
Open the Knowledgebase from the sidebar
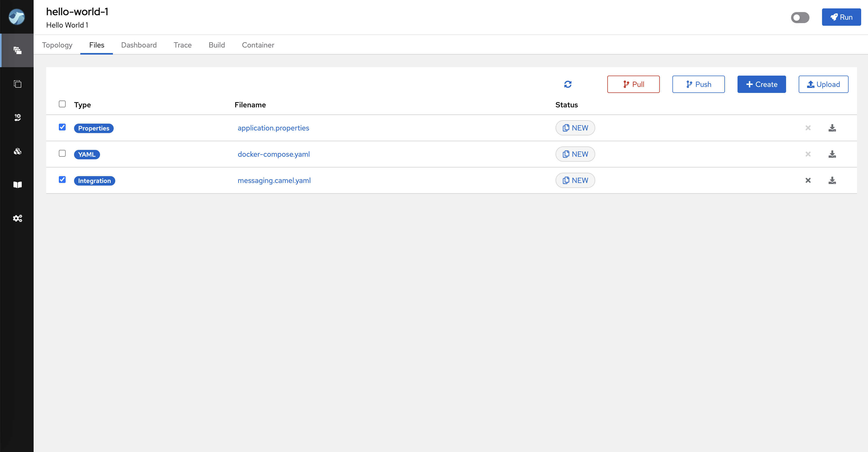pos(17,184)
